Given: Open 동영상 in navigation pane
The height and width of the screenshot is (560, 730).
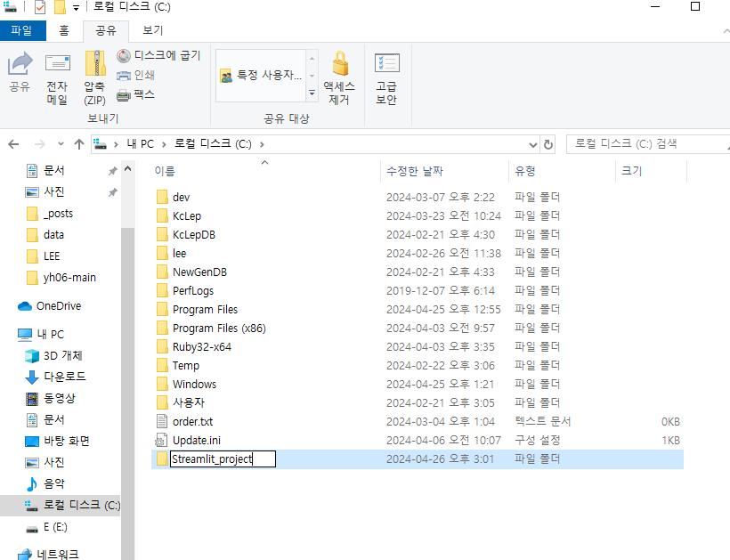Looking at the screenshot, I should pos(50,398).
